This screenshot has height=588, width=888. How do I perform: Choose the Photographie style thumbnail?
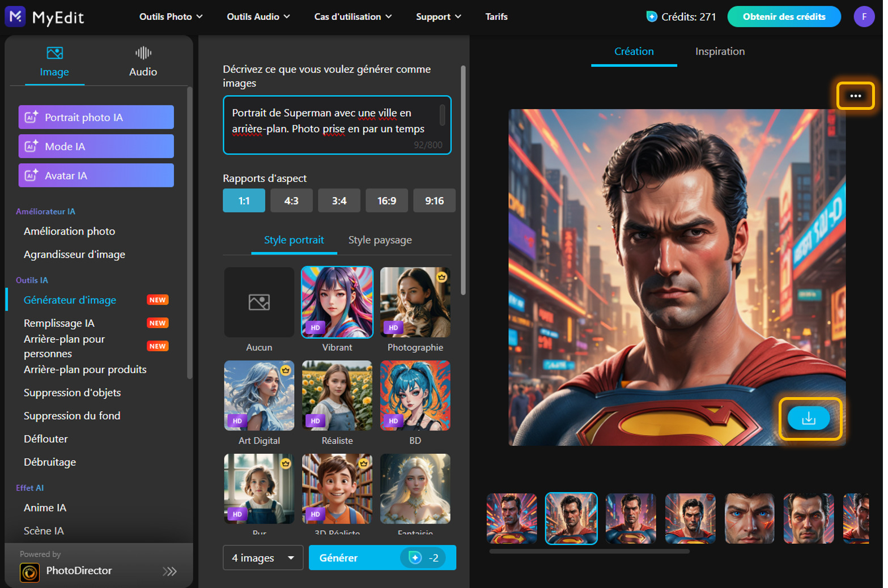click(x=415, y=302)
